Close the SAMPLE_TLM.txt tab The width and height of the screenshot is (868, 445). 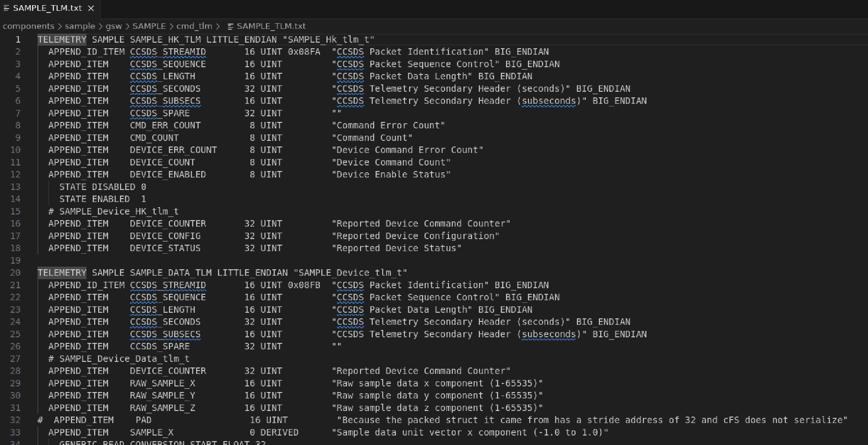[91, 8]
